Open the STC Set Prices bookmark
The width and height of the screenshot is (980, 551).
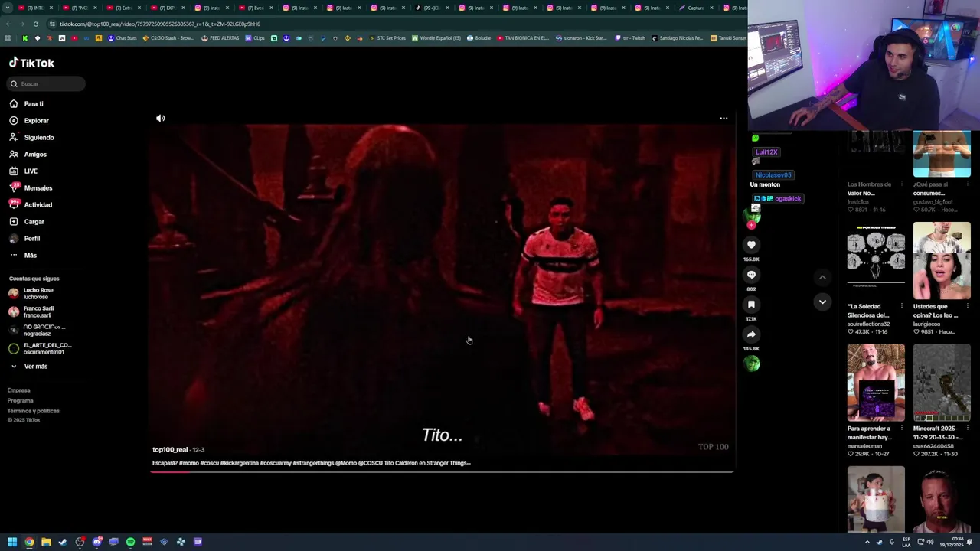tap(387, 38)
